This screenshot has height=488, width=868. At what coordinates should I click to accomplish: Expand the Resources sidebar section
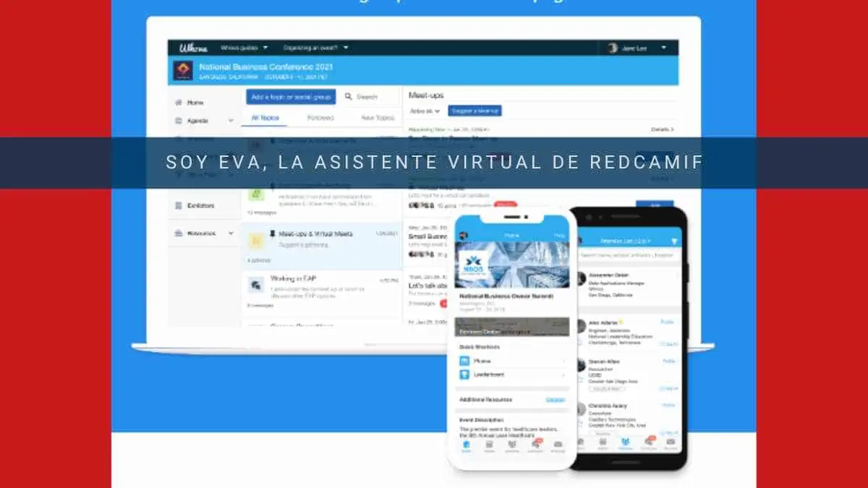tap(204, 234)
